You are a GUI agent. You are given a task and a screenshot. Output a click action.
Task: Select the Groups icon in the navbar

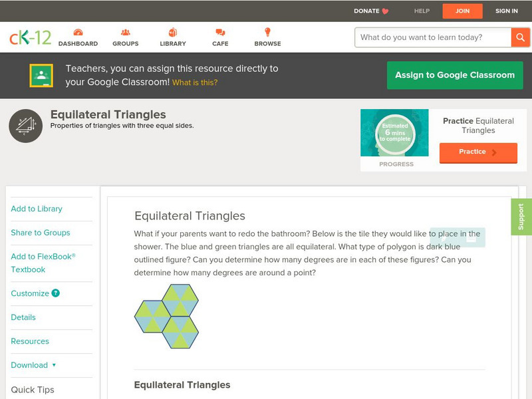125,31
